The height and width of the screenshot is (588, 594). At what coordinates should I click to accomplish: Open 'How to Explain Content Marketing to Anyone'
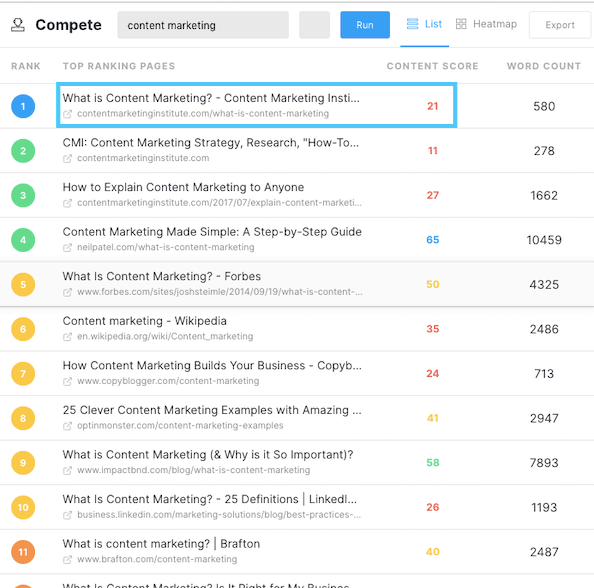(x=183, y=187)
